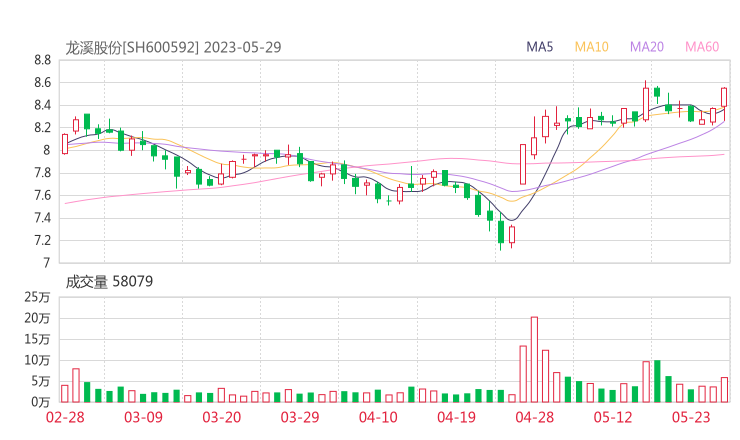Click the 7.8 price axis label
Screen dimensions: 740x440
pos(42,173)
